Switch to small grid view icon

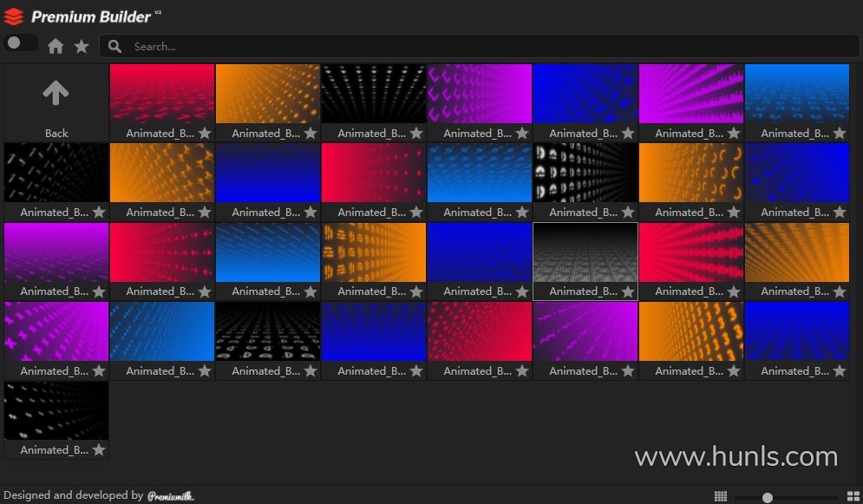pyautogui.click(x=721, y=496)
